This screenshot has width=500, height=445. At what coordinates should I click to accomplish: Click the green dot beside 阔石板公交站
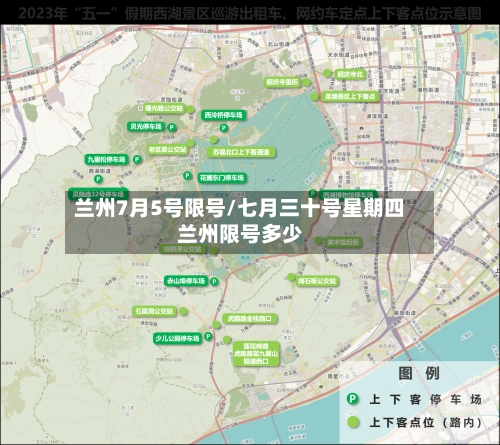pyautogui.click(x=291, y=277)
